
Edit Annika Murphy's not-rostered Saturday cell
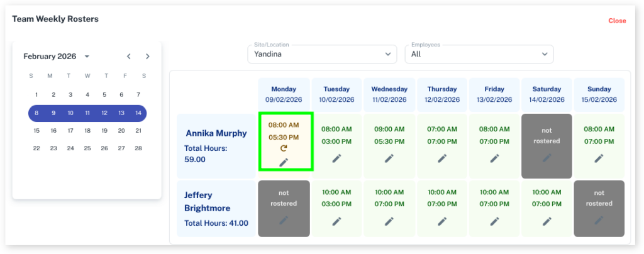[x=546, y=158]
